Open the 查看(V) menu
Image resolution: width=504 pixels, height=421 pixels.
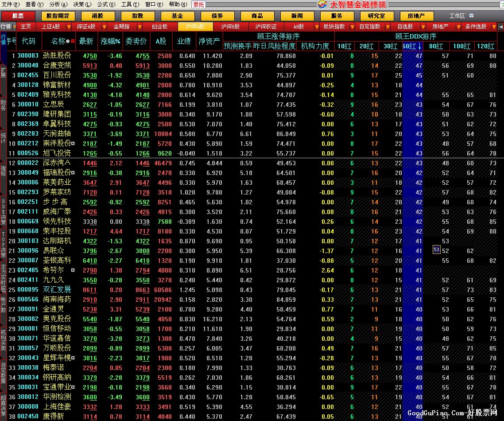[x=35, y=4]
